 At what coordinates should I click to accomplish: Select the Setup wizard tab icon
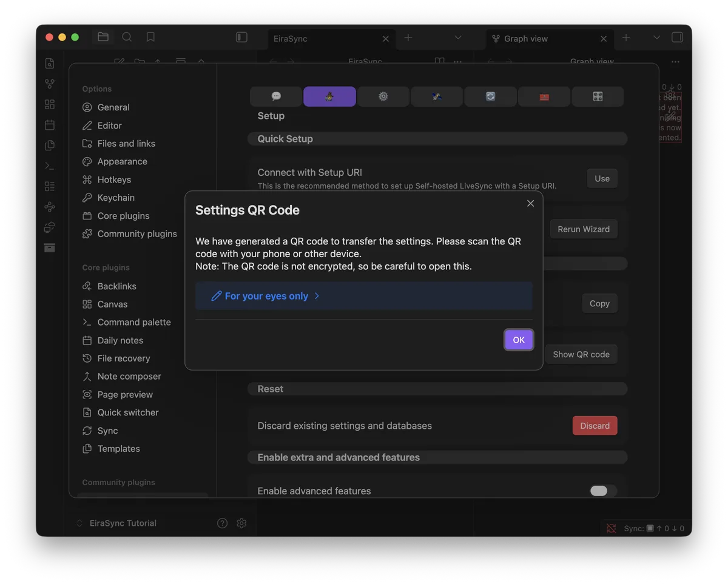329,96
